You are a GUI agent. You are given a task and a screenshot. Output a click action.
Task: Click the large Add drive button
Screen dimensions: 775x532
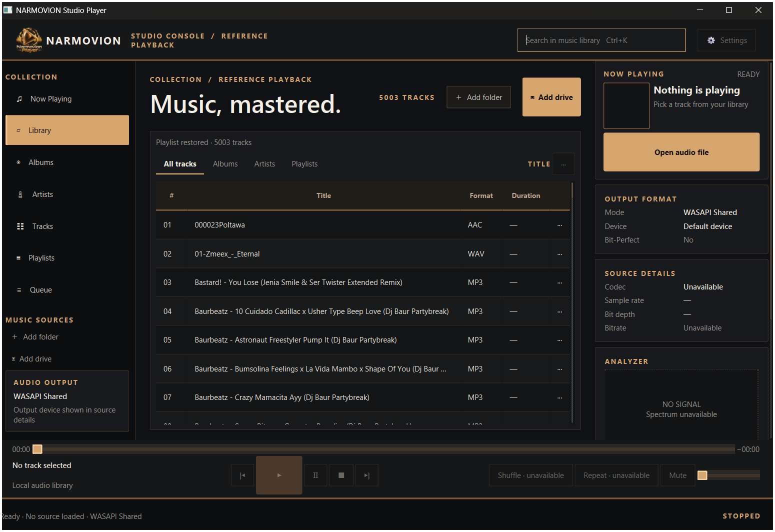pyautogui.click(x=551, y=97)
